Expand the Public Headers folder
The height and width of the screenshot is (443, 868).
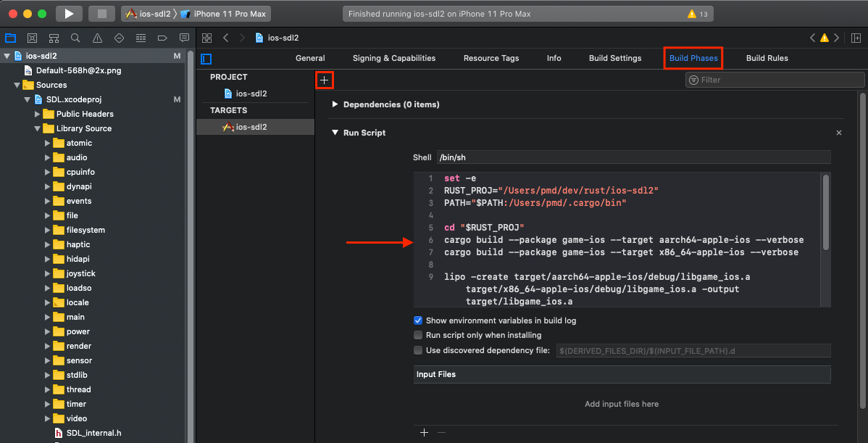[38, 114]
